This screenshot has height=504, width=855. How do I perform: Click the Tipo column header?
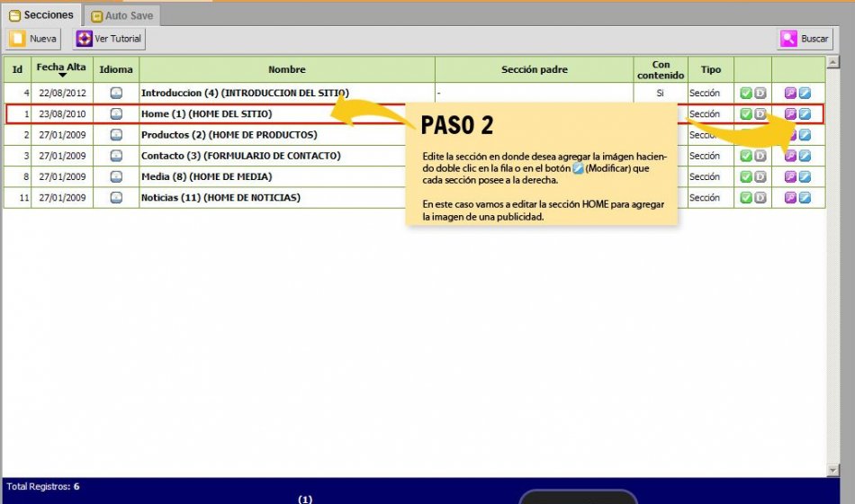click(710, 69)
